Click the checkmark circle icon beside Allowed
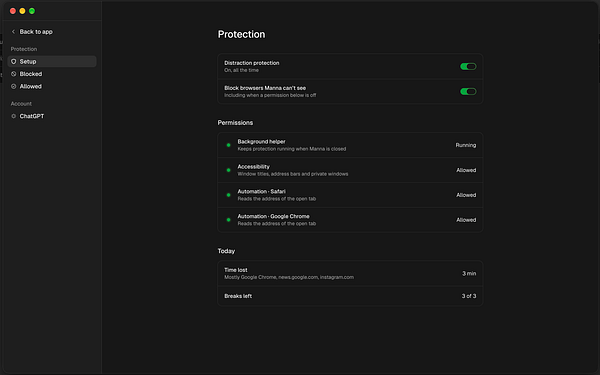Image resolution: width=600 pixels, height=375 pixels. coord(13,86)
